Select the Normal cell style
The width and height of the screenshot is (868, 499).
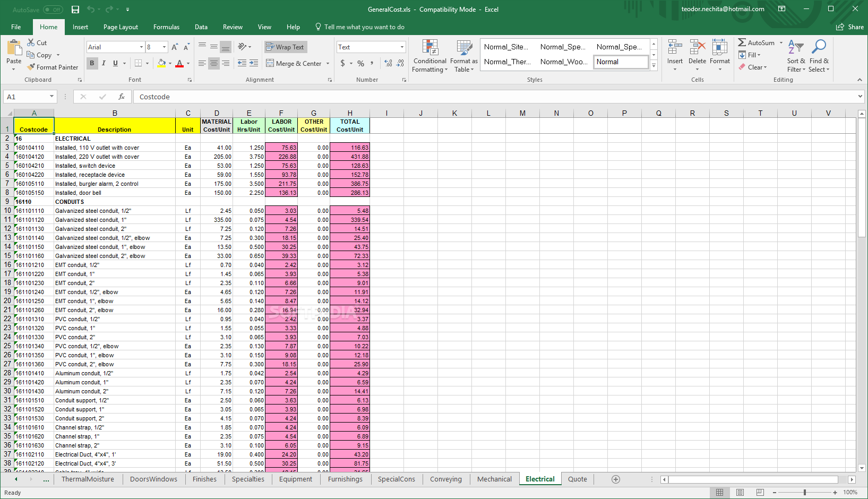click(x=622, y=62)
